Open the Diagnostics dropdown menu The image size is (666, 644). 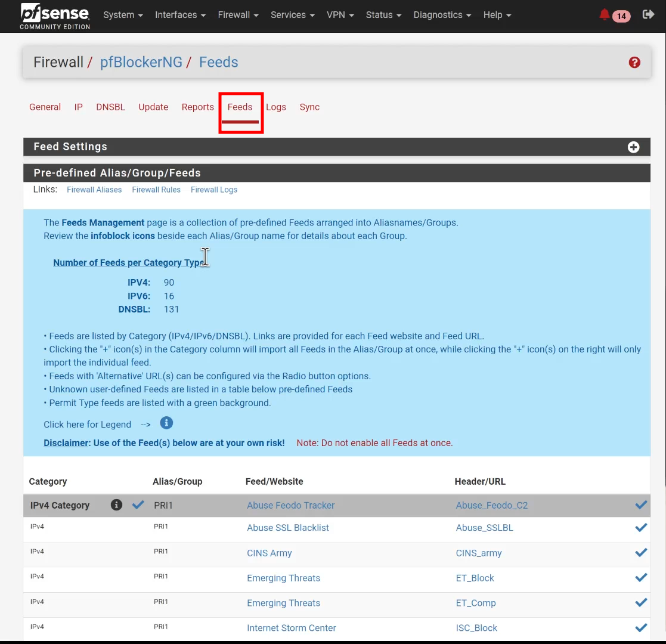click(x=442, y=15)
